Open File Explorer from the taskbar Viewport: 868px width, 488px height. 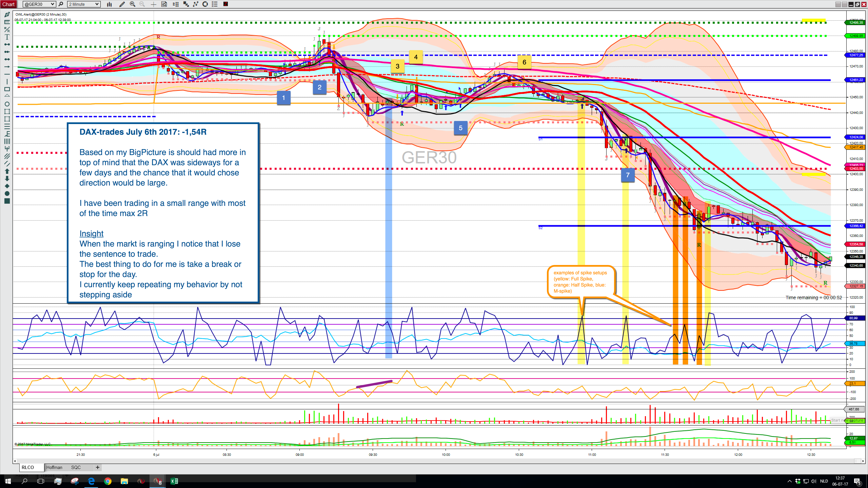coord(124,481)
